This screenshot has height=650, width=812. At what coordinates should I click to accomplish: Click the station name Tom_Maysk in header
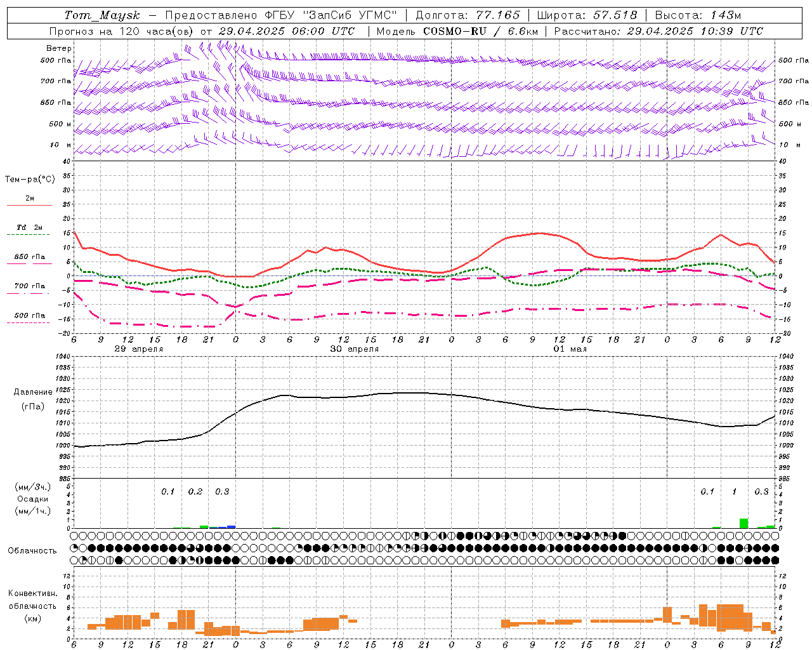tap(102, 15)
